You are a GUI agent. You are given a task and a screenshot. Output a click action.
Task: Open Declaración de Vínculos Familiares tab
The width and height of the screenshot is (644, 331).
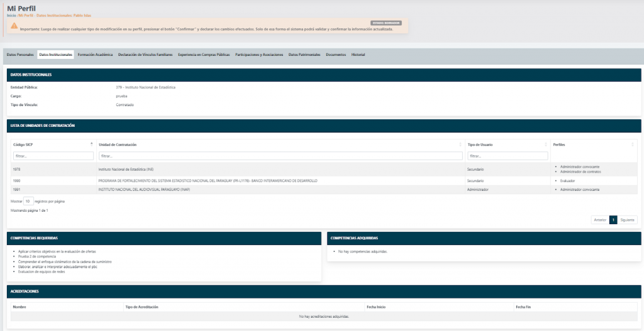[x=145, y=55]
